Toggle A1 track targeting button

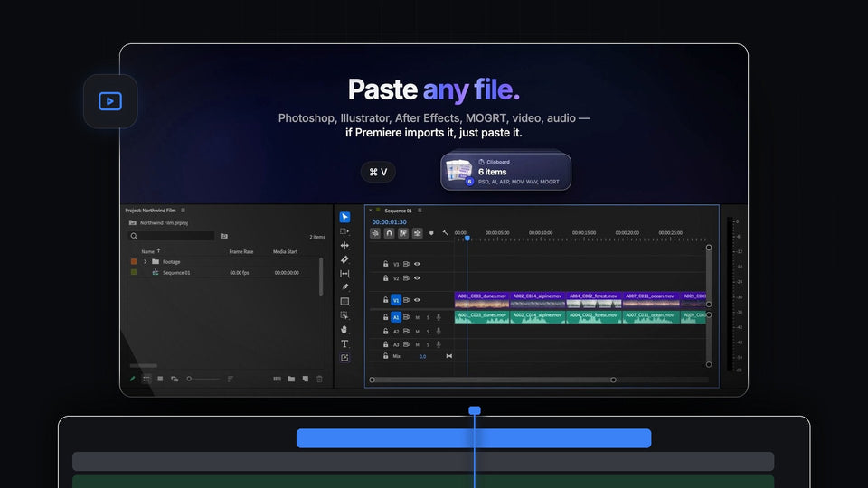coord(396,317)
